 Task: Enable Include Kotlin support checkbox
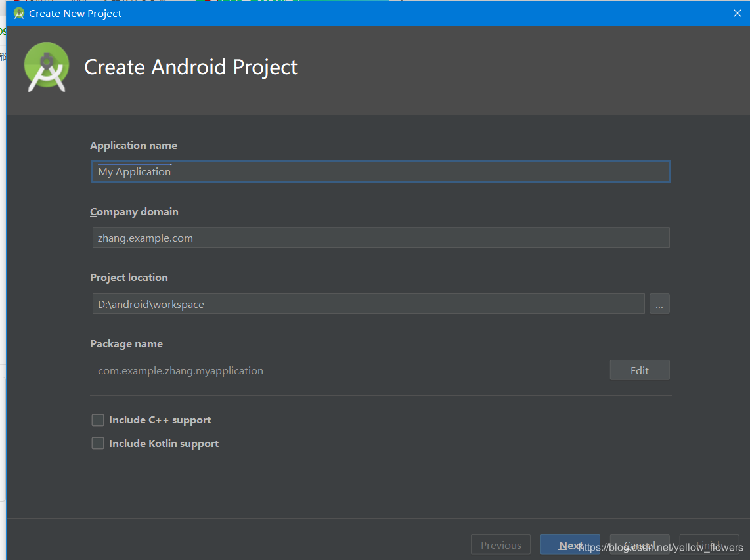coord(98,443)
